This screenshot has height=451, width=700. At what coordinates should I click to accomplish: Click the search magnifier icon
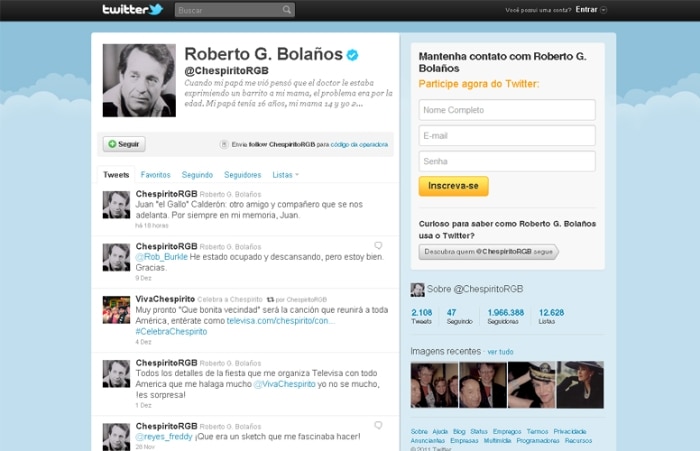[287, 10]
